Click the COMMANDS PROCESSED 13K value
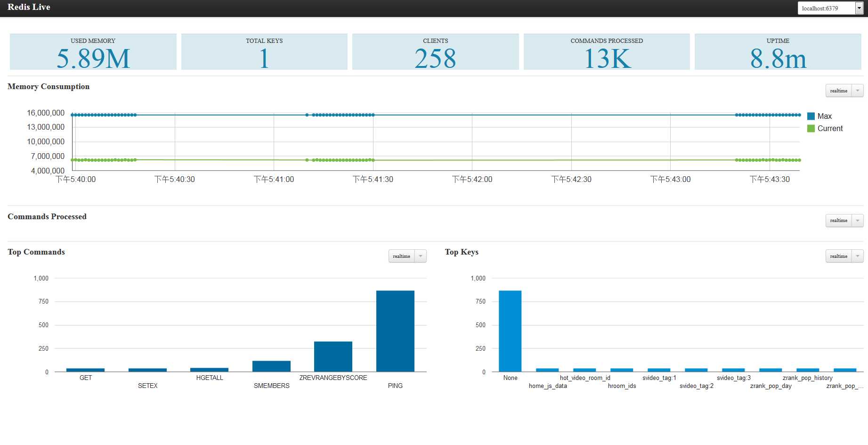Screen dimensions: 868x445 click(x=607, y=59)
